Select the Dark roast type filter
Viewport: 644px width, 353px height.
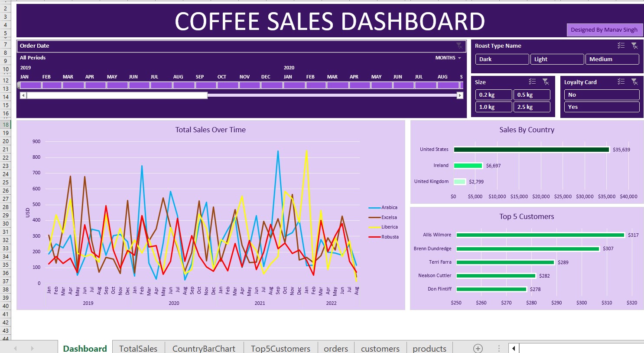coord(502,59)
